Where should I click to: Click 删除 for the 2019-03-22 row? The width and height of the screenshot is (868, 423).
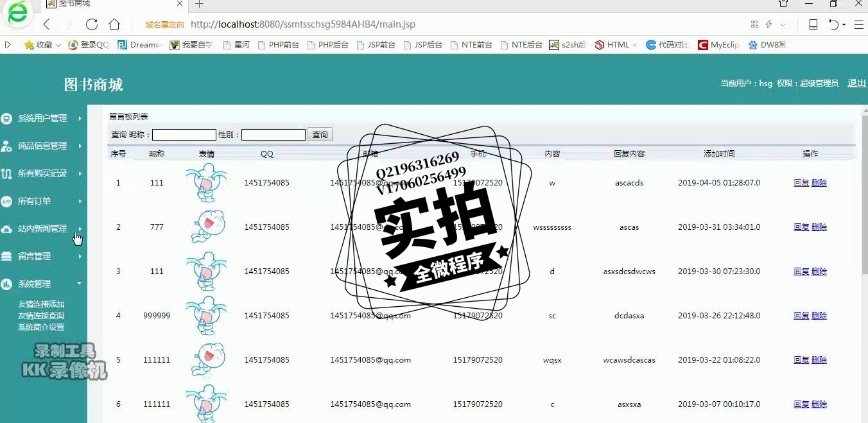pyautogui.click(x=819, y=360)
